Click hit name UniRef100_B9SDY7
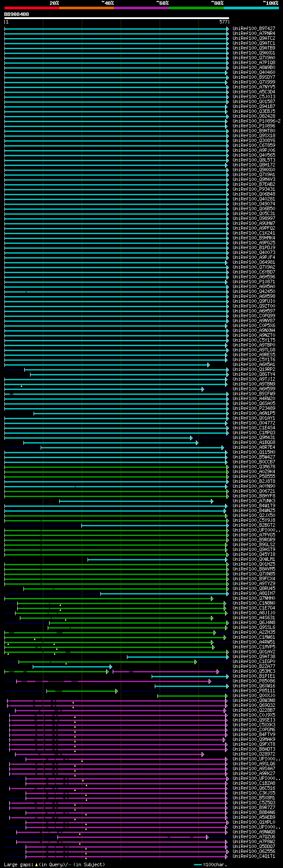 pos(254,77)
